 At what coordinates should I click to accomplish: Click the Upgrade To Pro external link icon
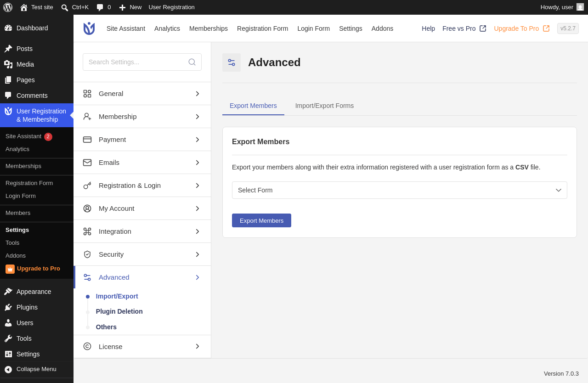coord(546,28)
